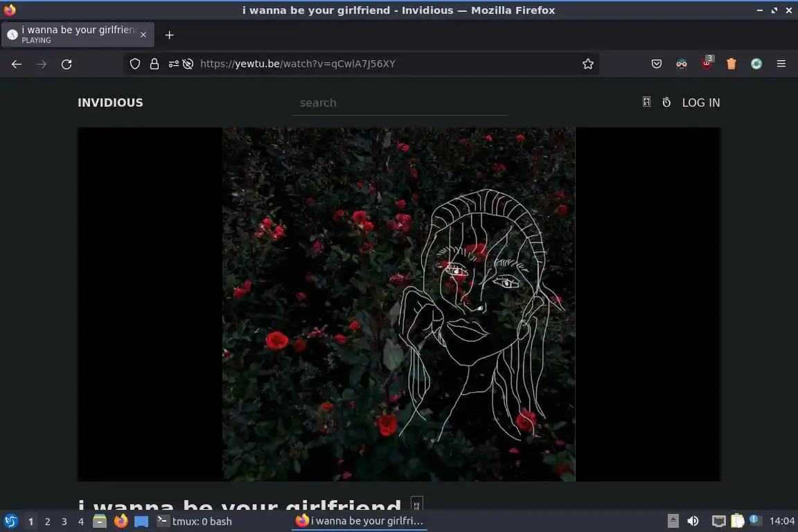The image size is (798, 532).
Task: Switch to workspace 3
Action: pos(64,522)
